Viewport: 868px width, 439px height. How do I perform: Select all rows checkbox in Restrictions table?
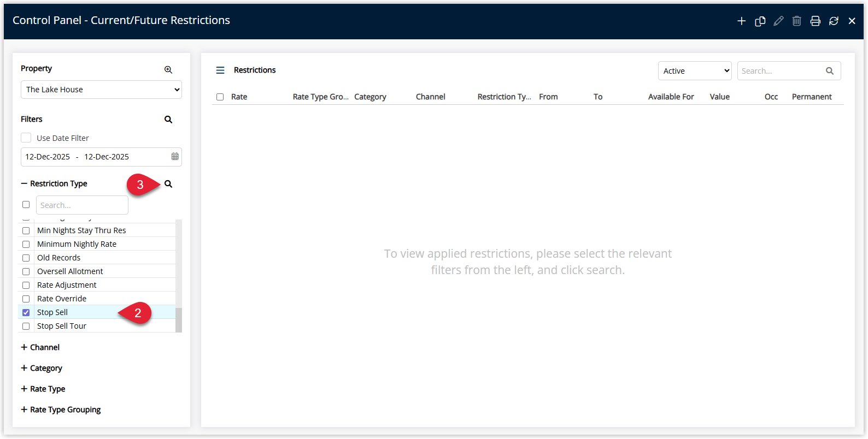[220, 97]
